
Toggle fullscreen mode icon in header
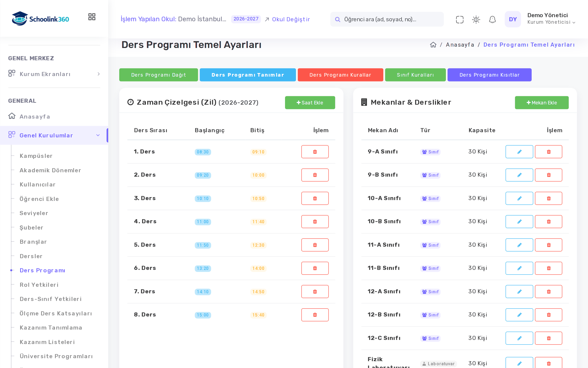click(x=460, y=19)
